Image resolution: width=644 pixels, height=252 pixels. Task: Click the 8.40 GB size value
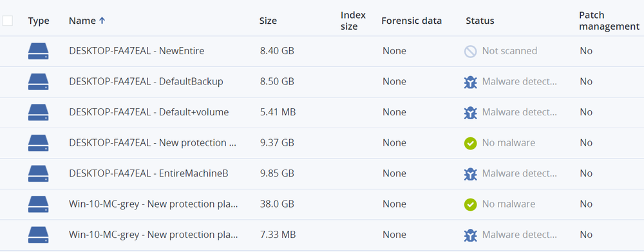click(x=277, y=51)
